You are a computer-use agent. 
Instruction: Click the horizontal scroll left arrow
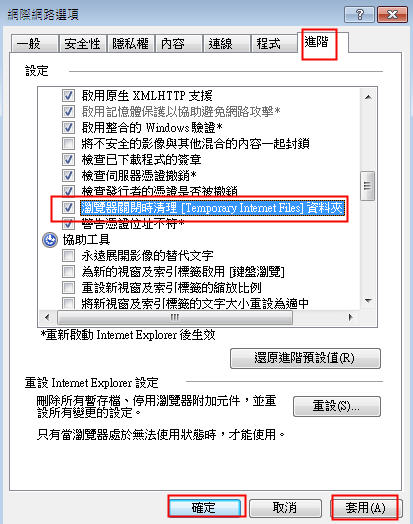47,317
